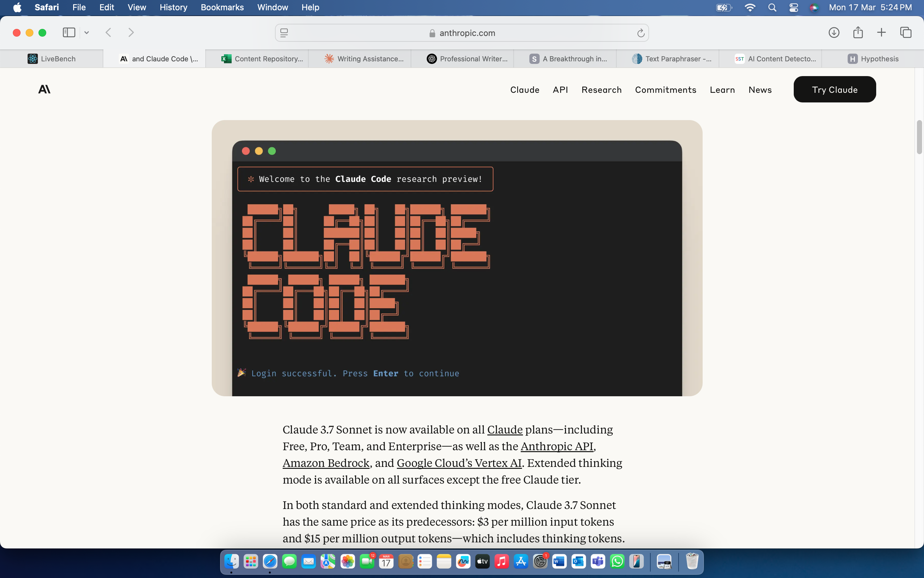The height and width of the screenshot is (578, 924).
Task: Open the Amazon Bedrock link
Action: [326, 463]
